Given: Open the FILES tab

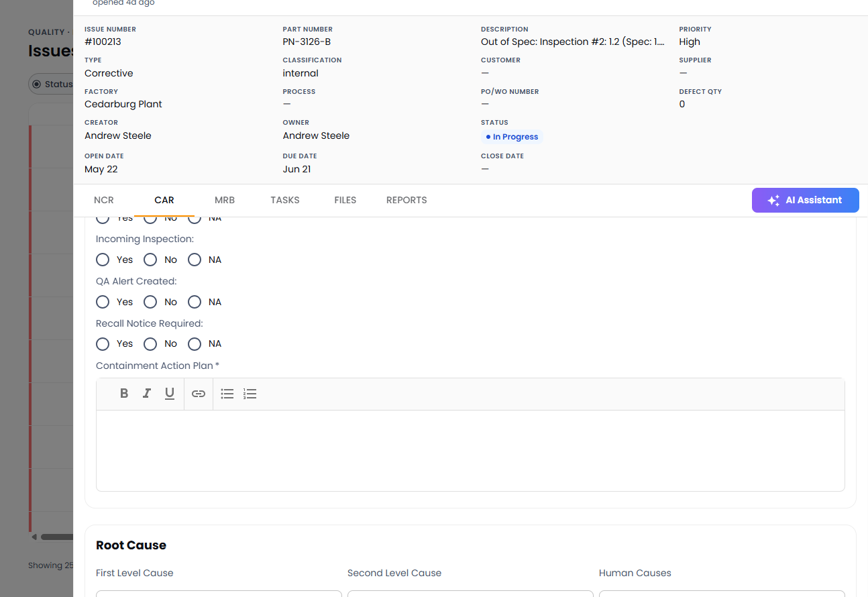Looking at the screenshot, I should click(x=345, y=200).
